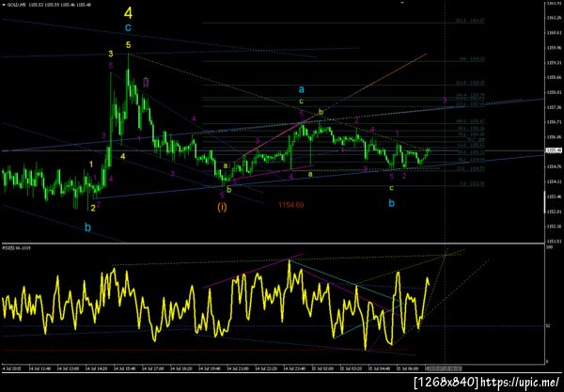The width and height of the screenshot is (564, 392).
Task: Click the '15 Jul 04:40' time label
Action: tap(379, 368)
